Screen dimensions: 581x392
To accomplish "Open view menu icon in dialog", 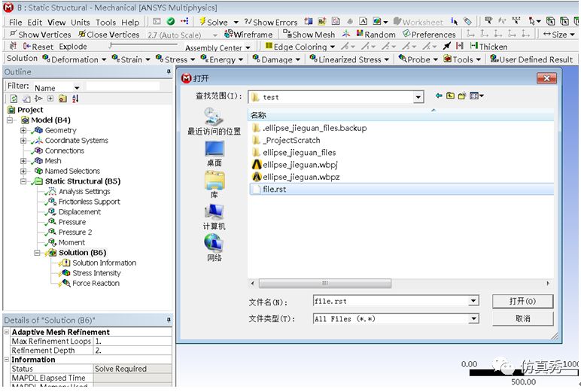I will tap(476, 96).
